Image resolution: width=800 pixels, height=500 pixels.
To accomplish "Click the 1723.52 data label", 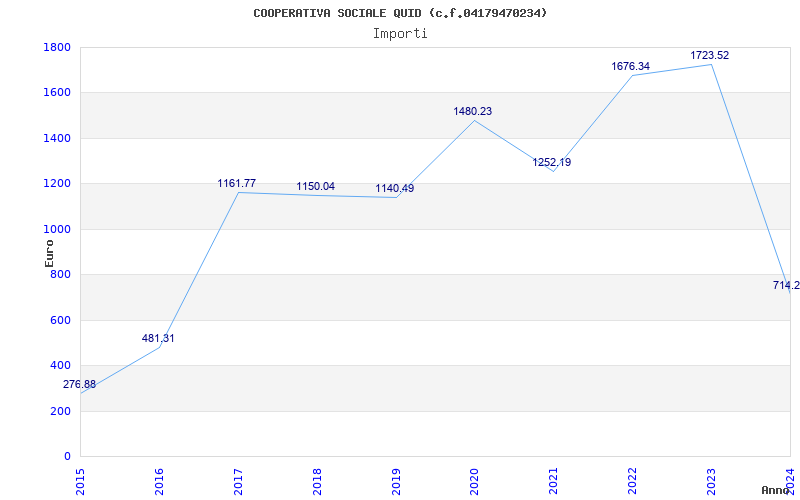I will click(x=710, y=56).
